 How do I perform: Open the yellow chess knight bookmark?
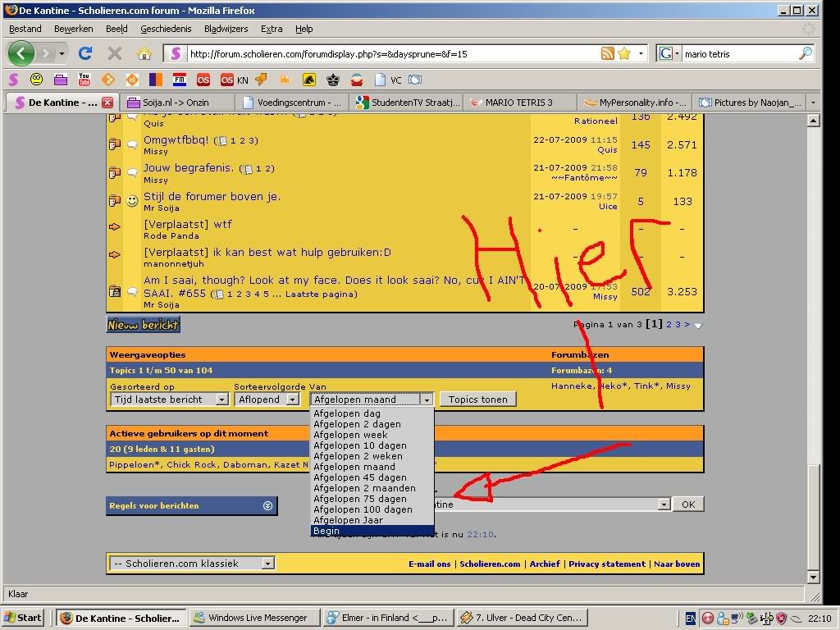coord(309,80)
